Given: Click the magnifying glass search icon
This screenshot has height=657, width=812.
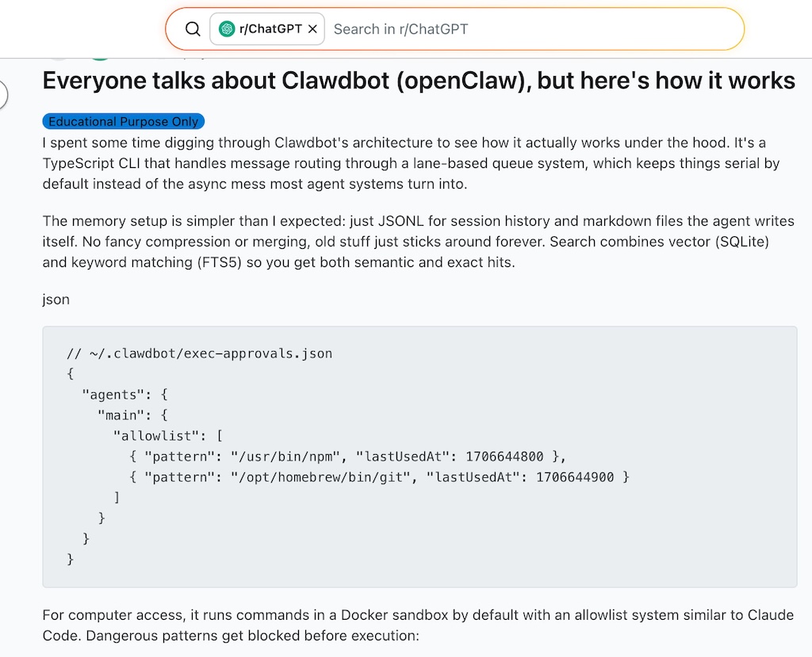Looking at the screenshot, I should [x=193, y=29].
